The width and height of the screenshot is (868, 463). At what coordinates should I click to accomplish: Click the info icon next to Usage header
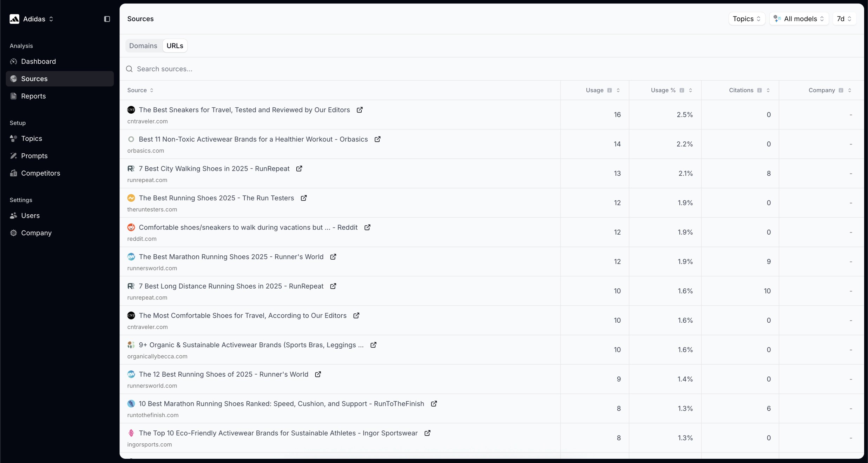click(610, 90)
